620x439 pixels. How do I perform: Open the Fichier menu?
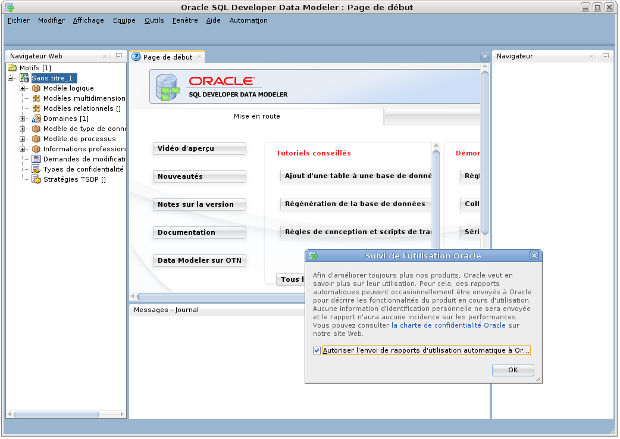pos(18,21)
